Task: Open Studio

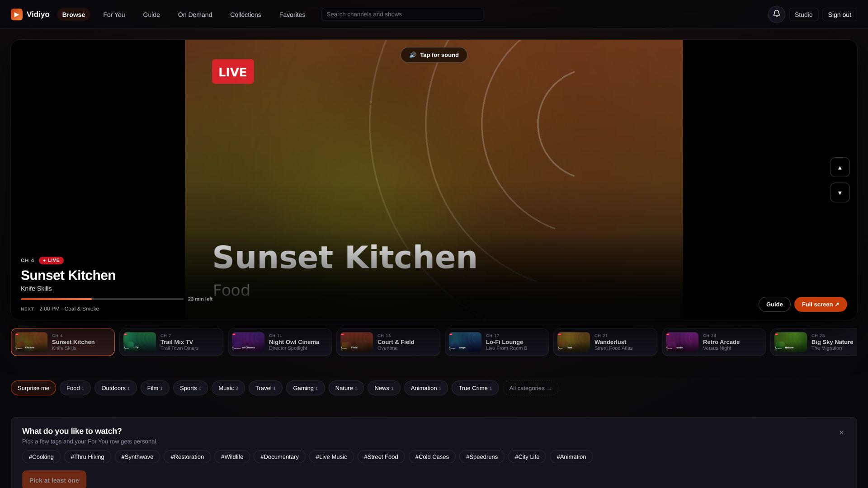Action: [803, 14]
